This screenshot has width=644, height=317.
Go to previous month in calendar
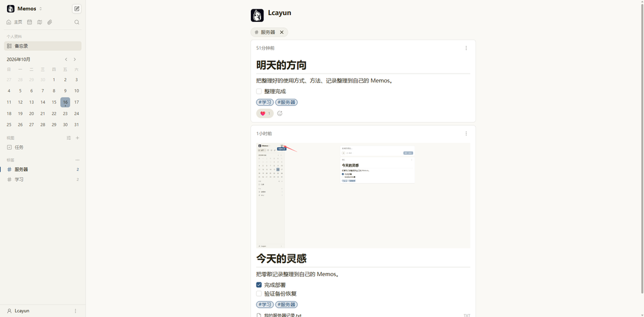point(66,60)
